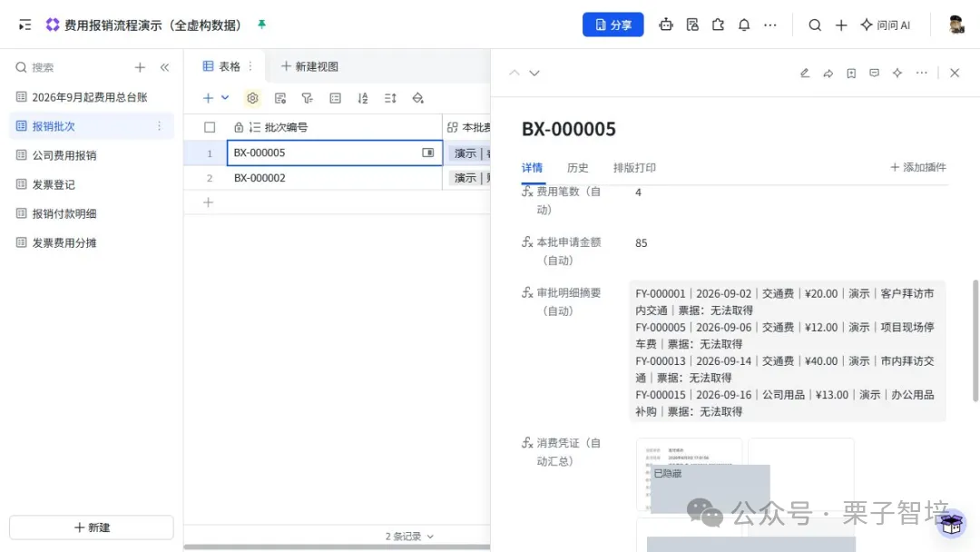This screenshot has height=552, width=980.
Task: Go to next record with down chevron
Action: coord(534,74)
